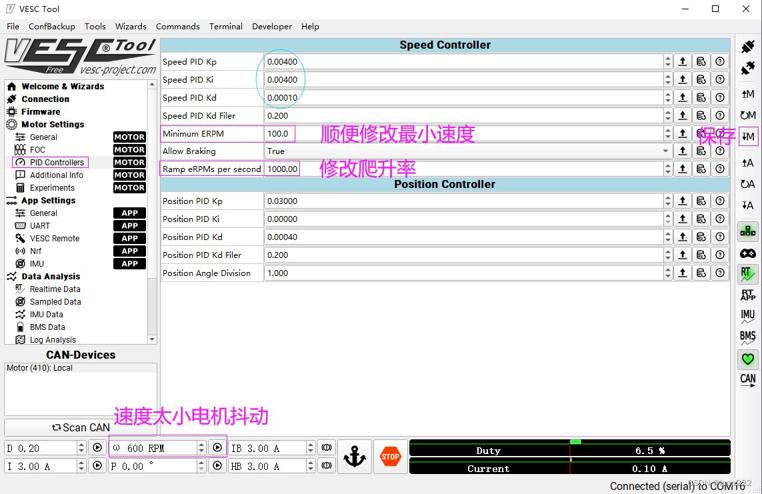Click the Duty progress bar
Screen dimensions: 762x494
[570, 450]
